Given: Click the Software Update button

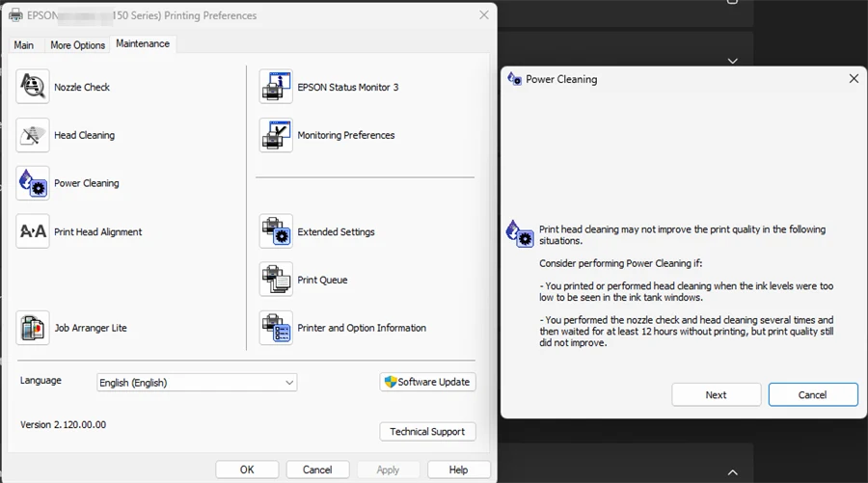Looking at the screenshot, I should click(427, 382).
